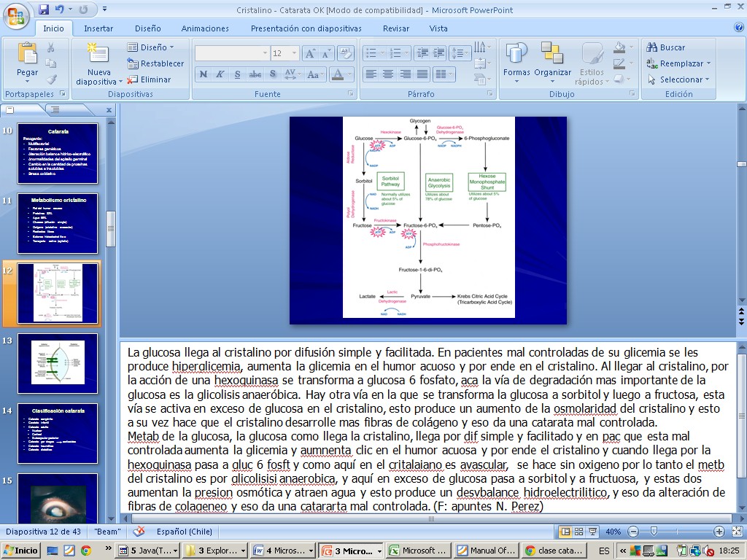Image resolution: width=747 pixels, height=560 pixels.
Task: Adjust the zoom slider in status bar
Action: click(x=654, y=532)
